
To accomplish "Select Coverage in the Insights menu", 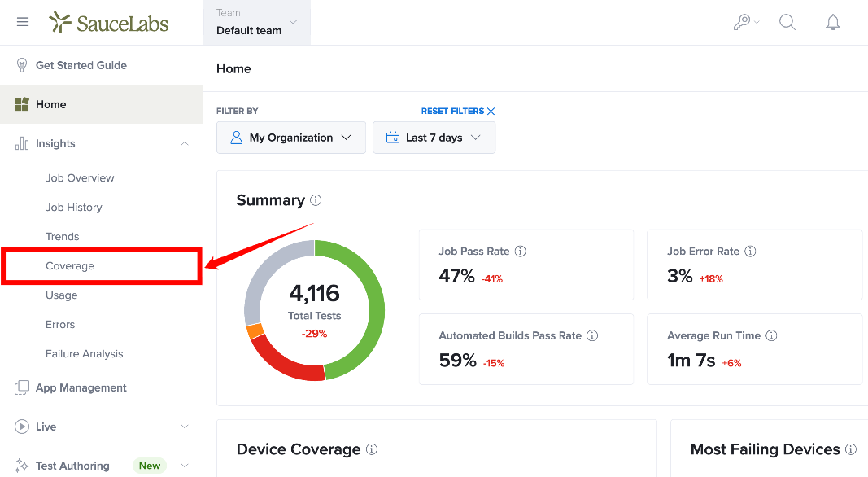I will pyautogui.click(x=70, y=266).
